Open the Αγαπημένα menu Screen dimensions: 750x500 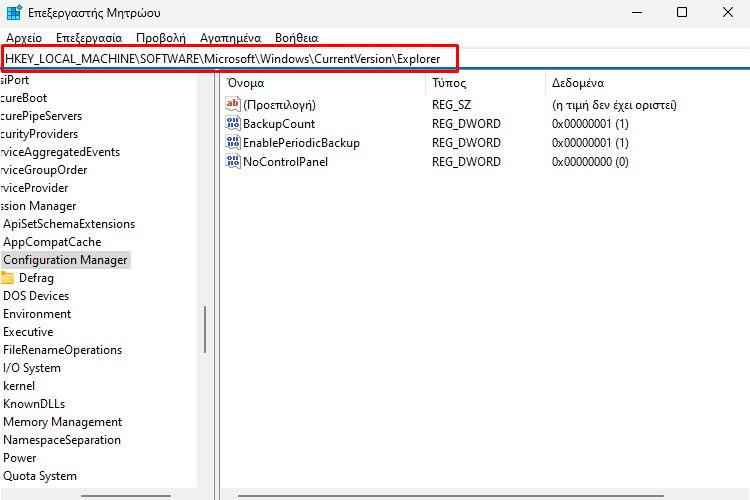tap(231, 38)
